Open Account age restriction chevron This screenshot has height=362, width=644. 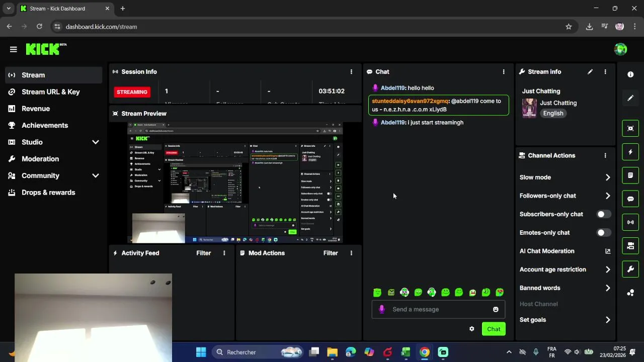[608, 269]
